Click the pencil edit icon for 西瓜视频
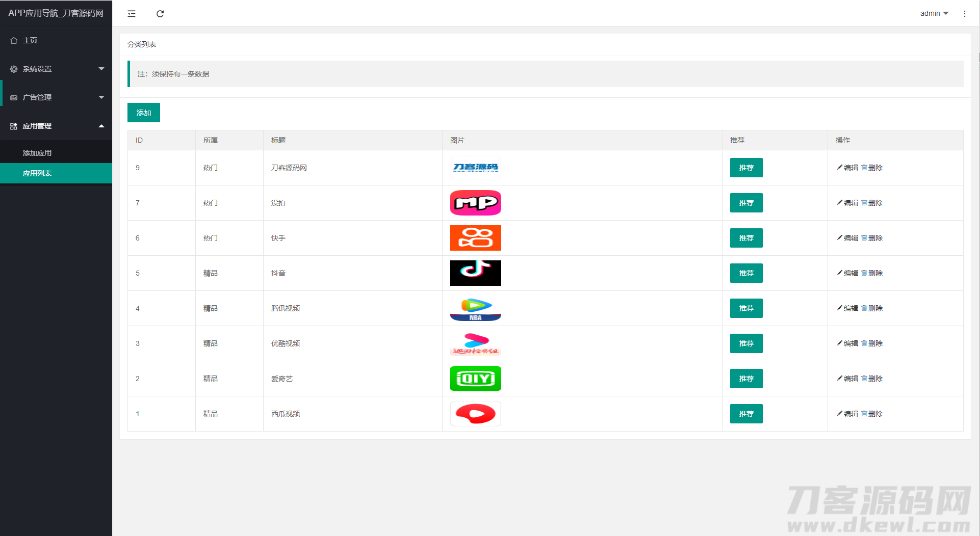Viewport: 980px width, 536px height. coord(839,414)
